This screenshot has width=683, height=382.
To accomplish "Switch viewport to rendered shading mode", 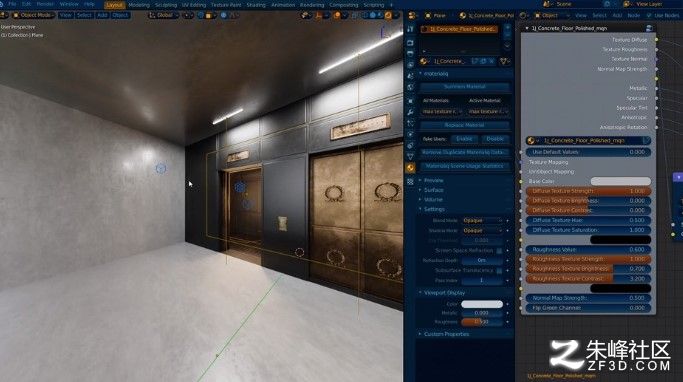I will pos(388,15).
